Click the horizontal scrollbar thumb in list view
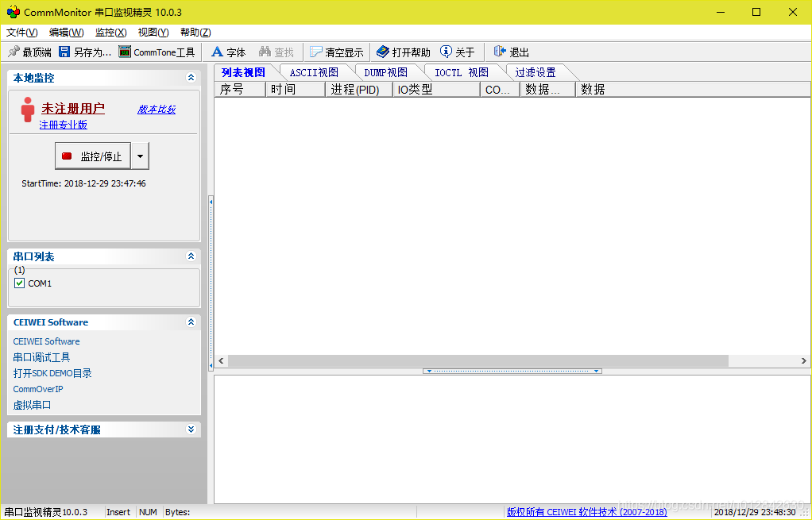Image resolution: width=812 pixels, height=520 pixels. click(x=478, y=360)
